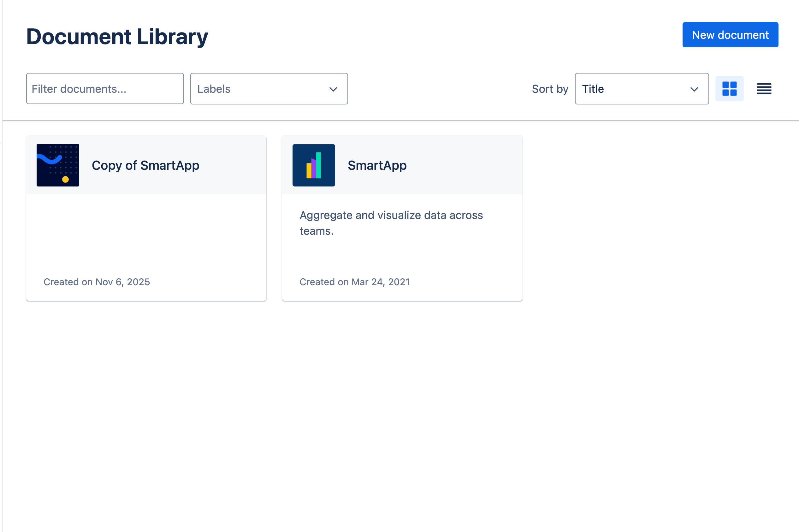
Task: Open the Labels dropdown chevron
Action: pos(333,89)
